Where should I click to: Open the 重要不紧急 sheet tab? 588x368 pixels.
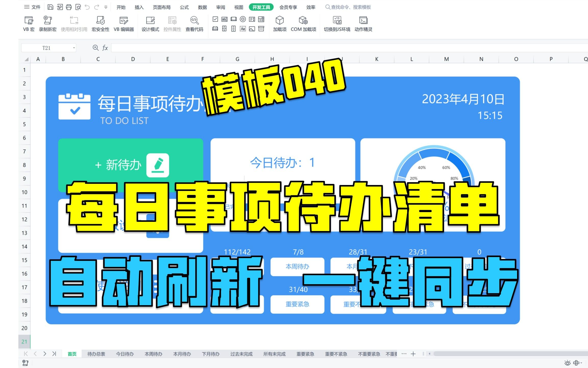336,354
